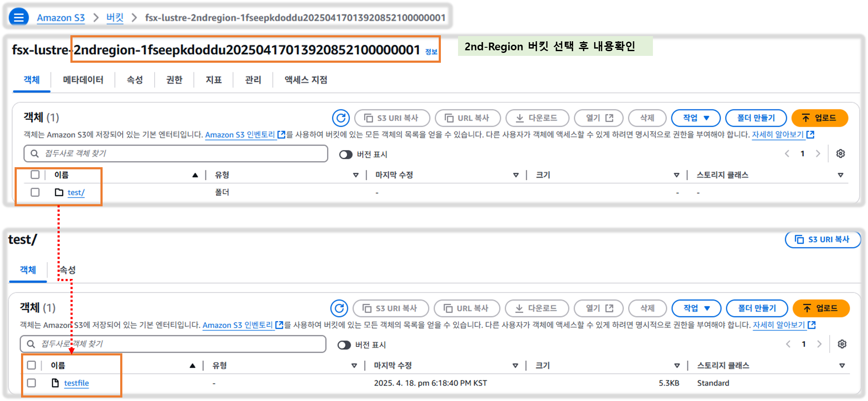Screen dimensions: 868x401
Task: Click the bucket prefix search field
Action: coord(176,153)
